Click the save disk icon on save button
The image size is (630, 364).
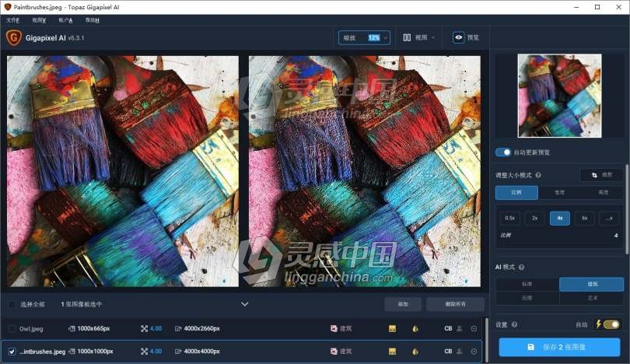tap(530, 347)
